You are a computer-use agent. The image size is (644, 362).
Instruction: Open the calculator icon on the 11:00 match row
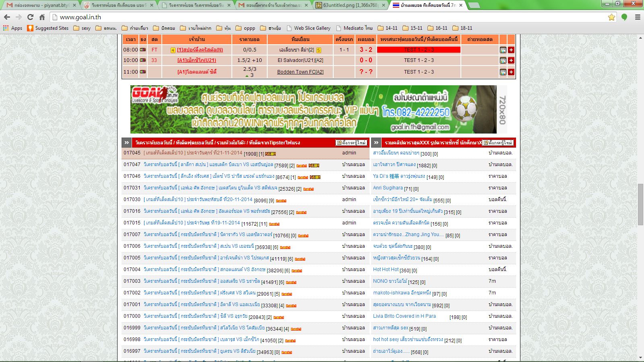click(x=503, y=72)
